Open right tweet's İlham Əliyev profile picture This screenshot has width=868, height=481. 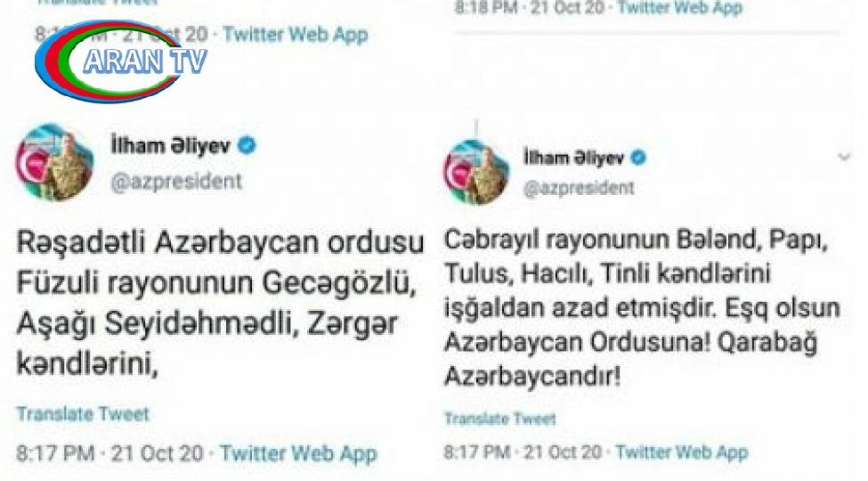pos(476,172)
